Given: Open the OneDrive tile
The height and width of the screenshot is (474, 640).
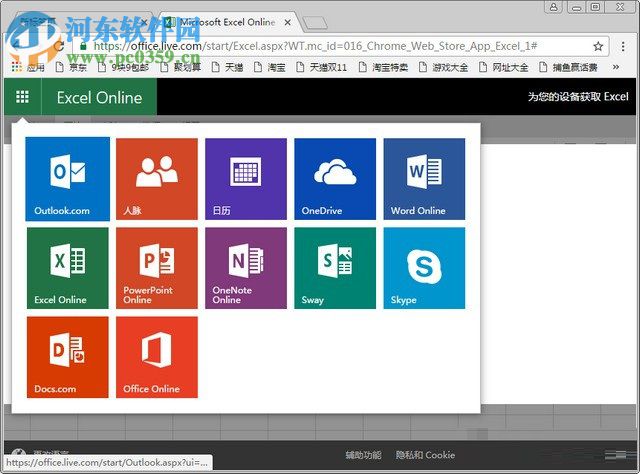Looking at the screenshot, I should (335, 179).
